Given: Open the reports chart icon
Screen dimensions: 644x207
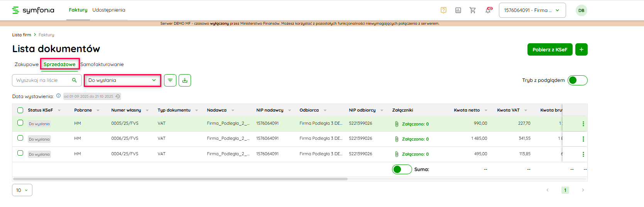Looking at the screenshot, I should (458, 10).
